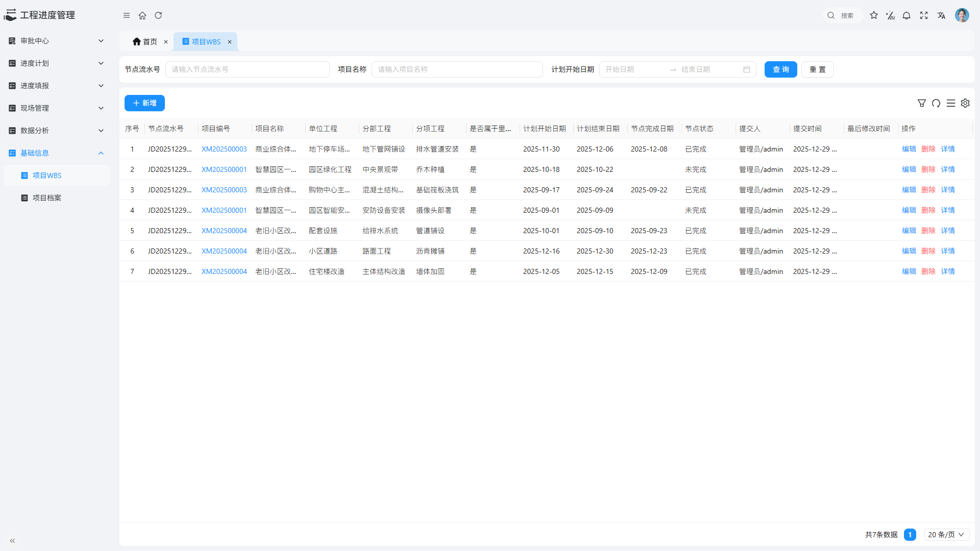980x551 pixels.
Task: Click the search magnifier icon
Action: 831,15
